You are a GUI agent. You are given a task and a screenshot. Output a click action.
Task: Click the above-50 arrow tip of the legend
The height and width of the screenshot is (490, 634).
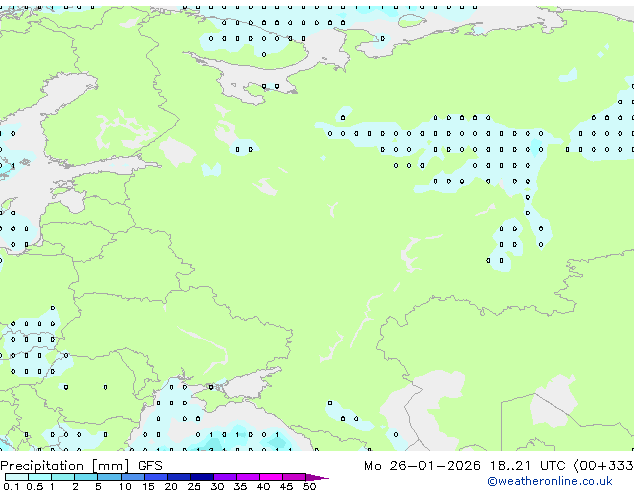pyautogui.click(x=317, y=477)
